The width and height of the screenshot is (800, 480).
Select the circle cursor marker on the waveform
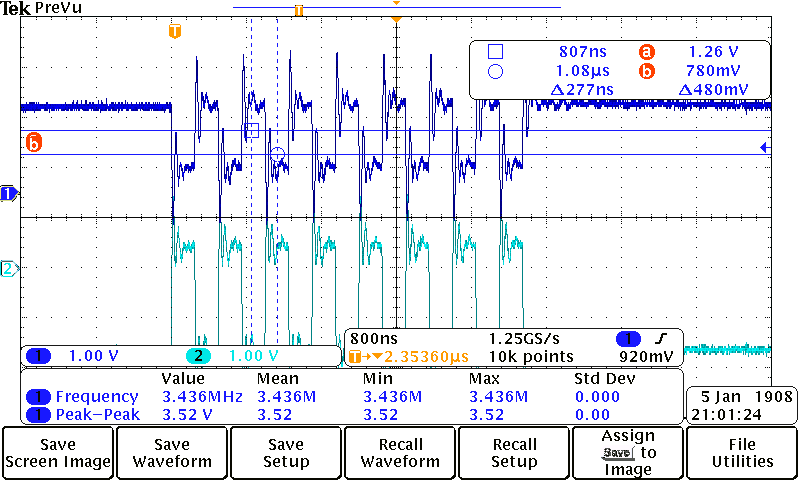click(x=278, y=154)
